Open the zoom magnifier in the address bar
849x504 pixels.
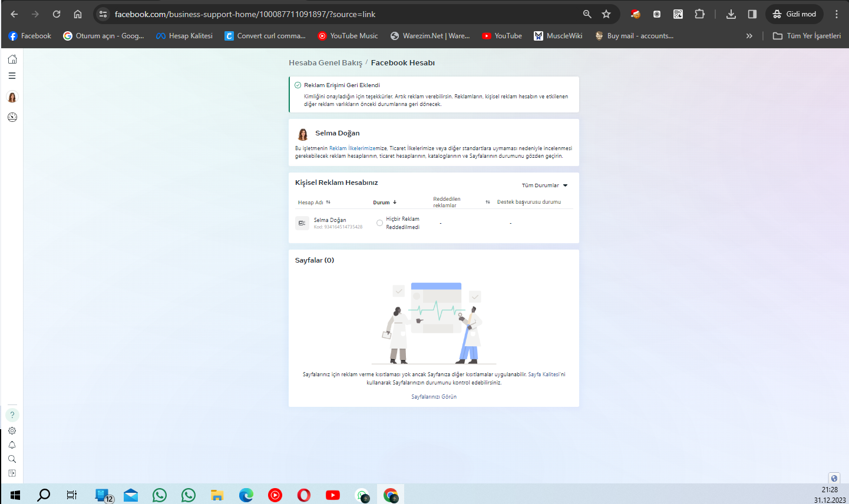point(587,14)
